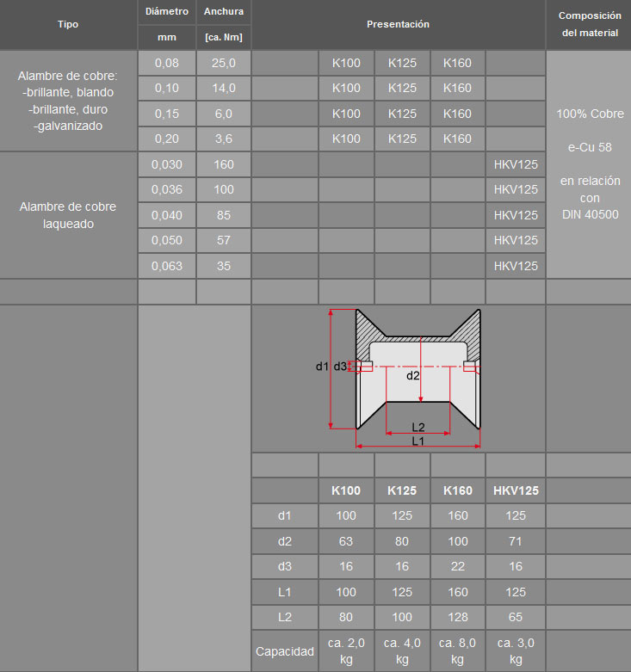631x672 pixels.
Task: Select the L2 row label
Action: point(285,617)
